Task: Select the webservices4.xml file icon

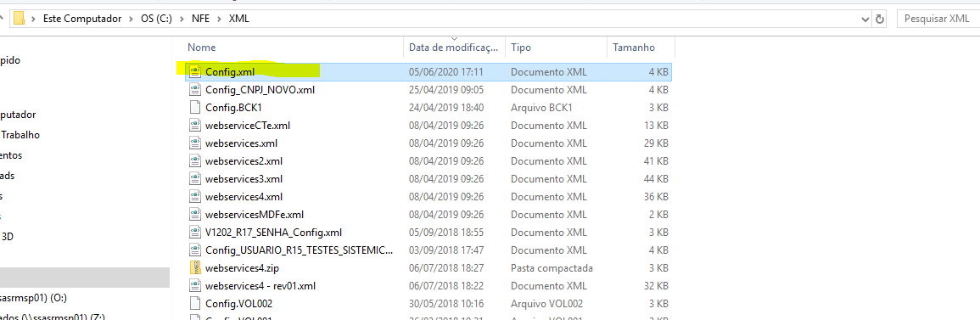Action: pyautogui.click(x=194, y=197)
